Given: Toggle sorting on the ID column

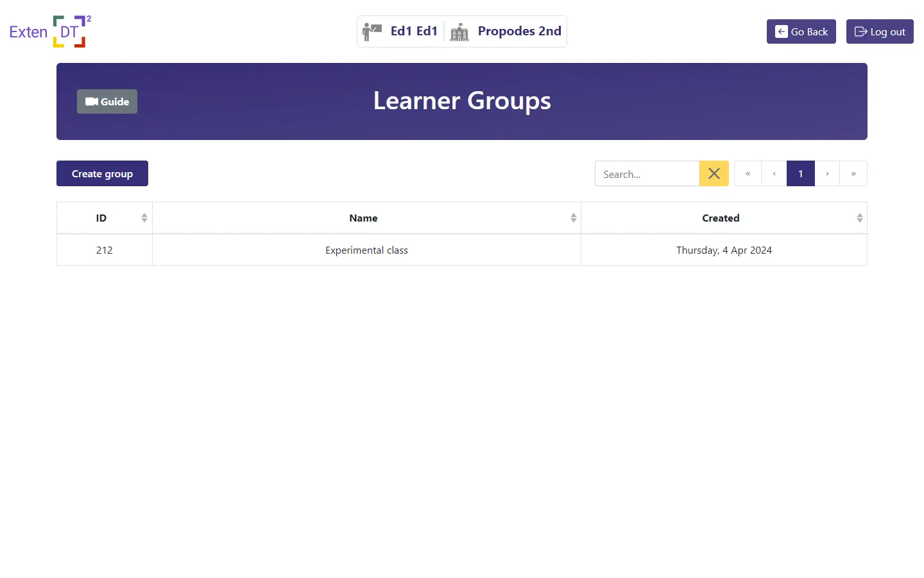Looking at the screenshot, I should coord(144,218).
